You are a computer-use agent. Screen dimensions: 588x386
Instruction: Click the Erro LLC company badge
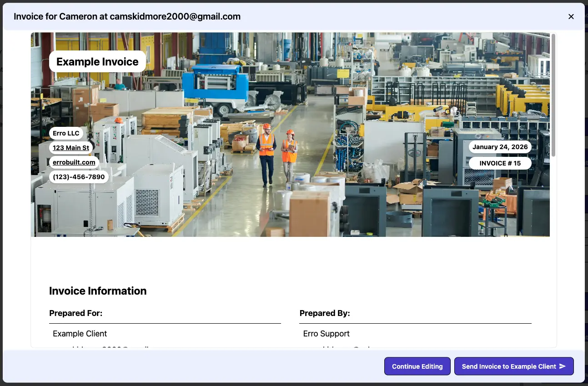pos(66,133)
